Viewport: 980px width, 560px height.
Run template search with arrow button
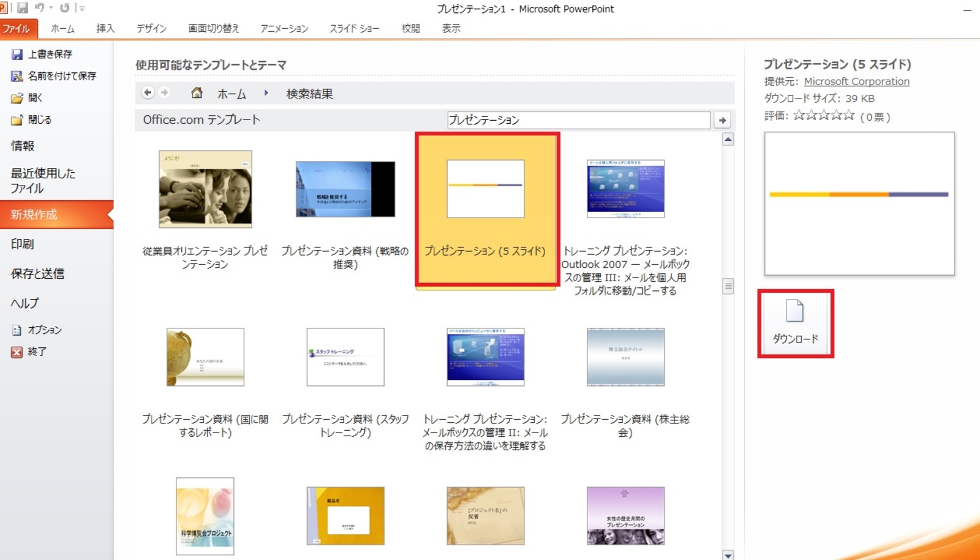(x=723, y=120)
